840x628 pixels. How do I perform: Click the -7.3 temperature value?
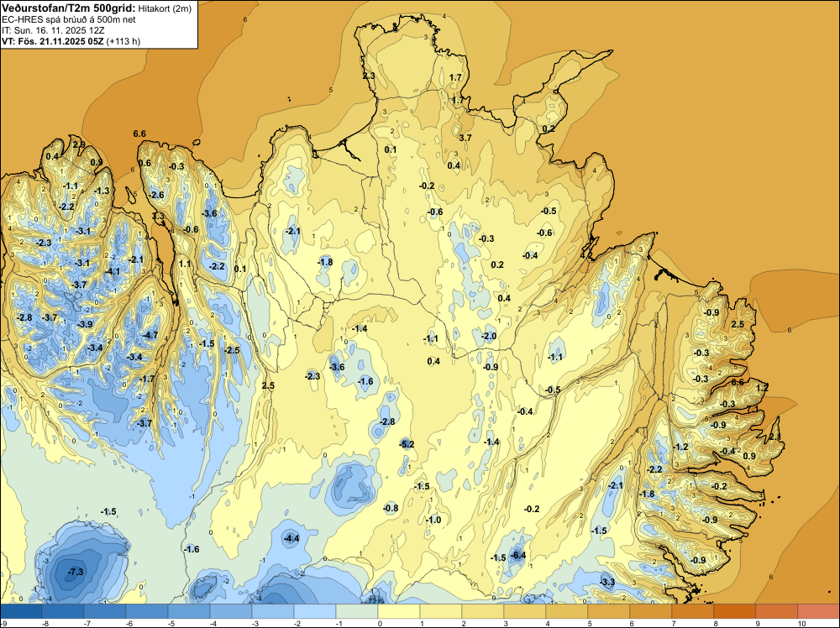(76, 573)
